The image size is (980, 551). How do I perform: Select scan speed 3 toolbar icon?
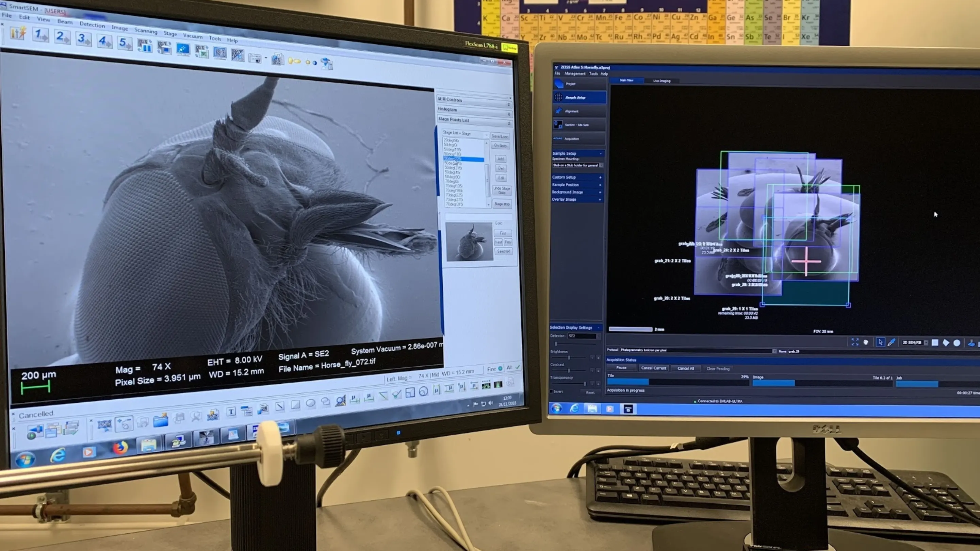(x=83, y=39)
